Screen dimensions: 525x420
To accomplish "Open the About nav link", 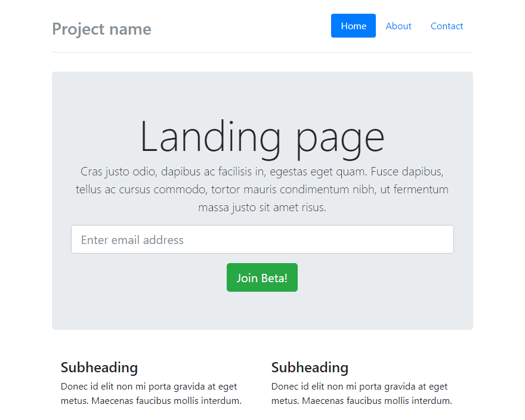I will pyautogui.click(x=399, y=26).
